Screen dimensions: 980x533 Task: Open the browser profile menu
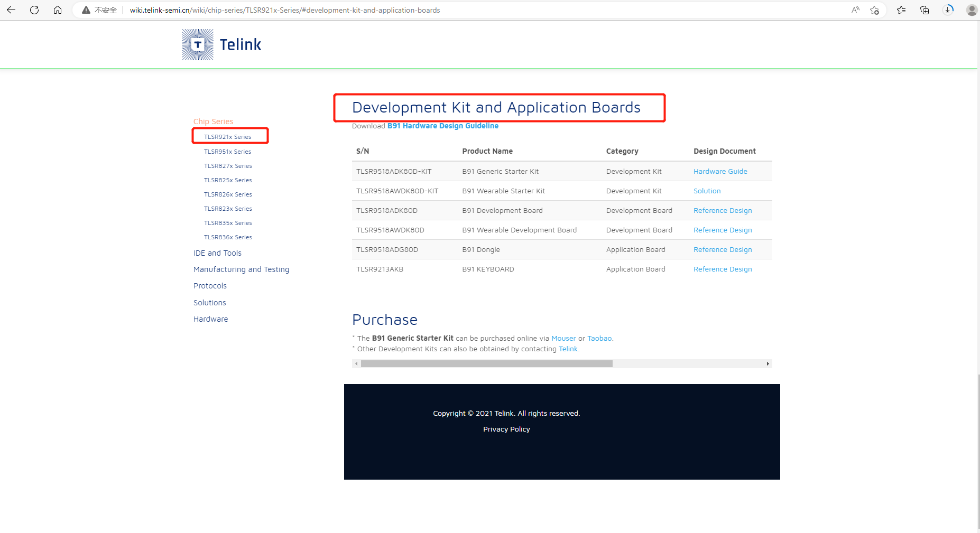[972, 10]
